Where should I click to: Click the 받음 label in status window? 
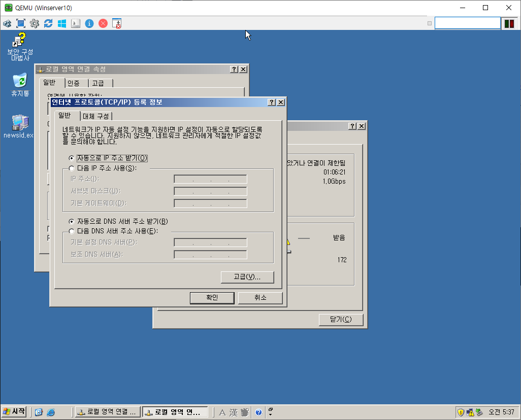339,238
